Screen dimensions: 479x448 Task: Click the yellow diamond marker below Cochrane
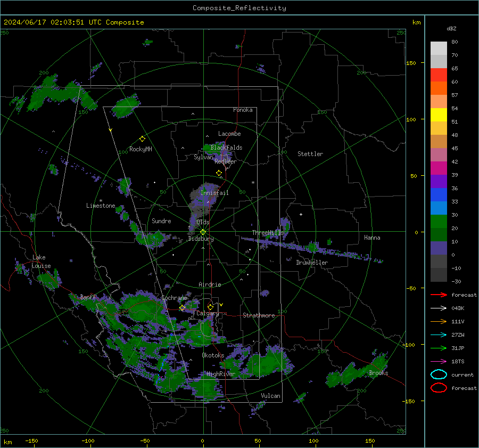click(182, 308)
